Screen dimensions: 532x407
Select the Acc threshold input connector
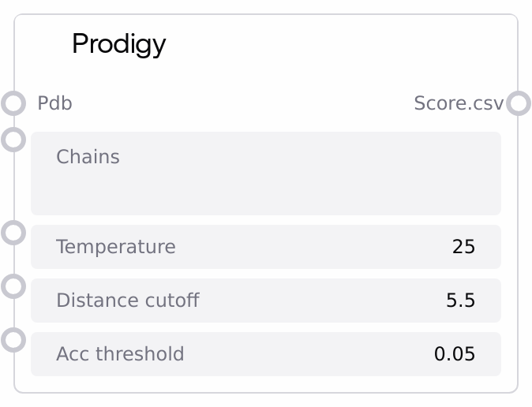13,340
